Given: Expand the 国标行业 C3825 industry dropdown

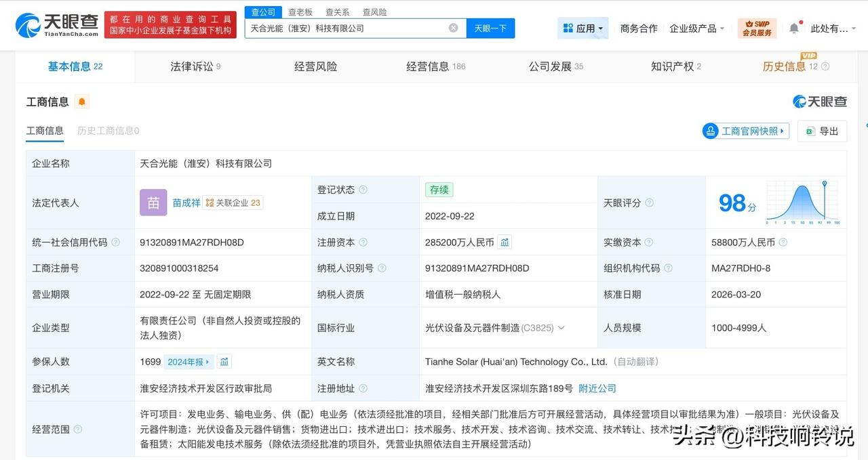Looking at the screenshot, I should 563,328.
